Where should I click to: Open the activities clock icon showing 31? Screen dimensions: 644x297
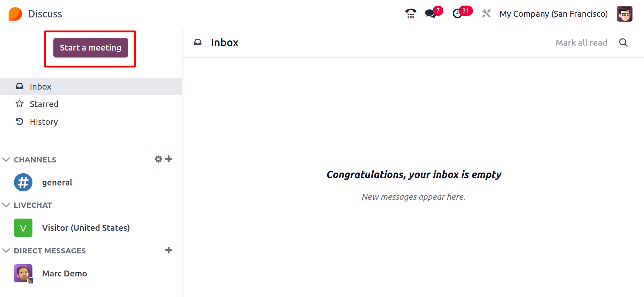tap(457, 14)
